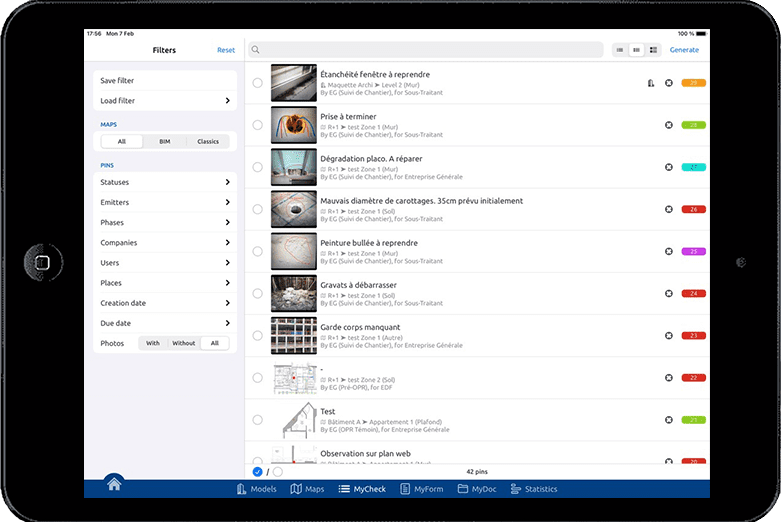Open the Étanchéité fenêtre photo thumbnail
Screen dimensions: 781x522
(x=294, y=83)
